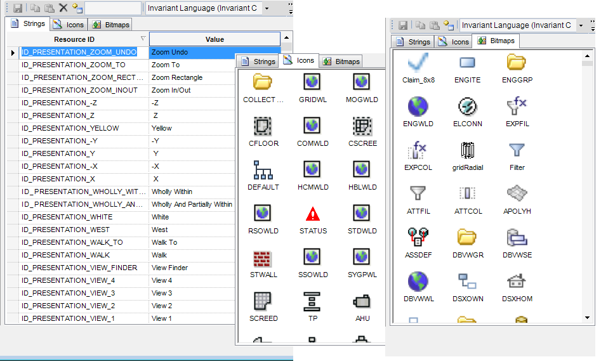The image size is (601, 364).
Task: Open Invariant Language dropdown in right panel
Action: click(x=581, y=25)
